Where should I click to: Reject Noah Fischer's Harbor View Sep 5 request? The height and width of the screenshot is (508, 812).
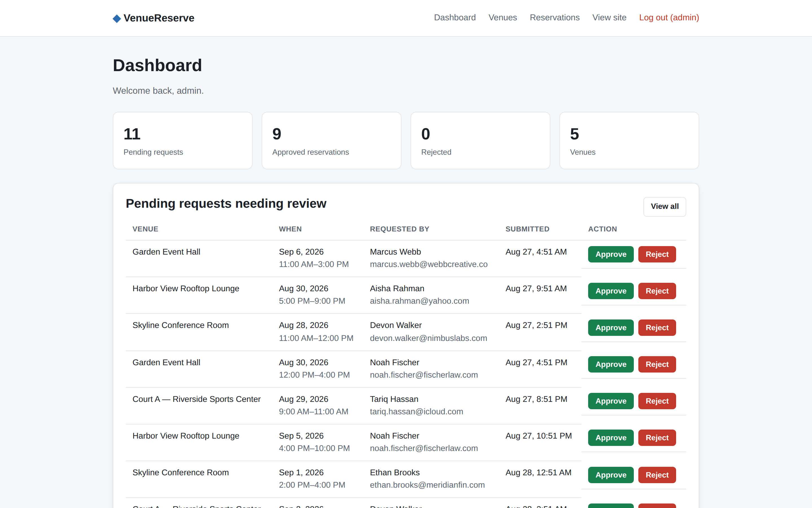pyautogui.click(x=657, y=438)
